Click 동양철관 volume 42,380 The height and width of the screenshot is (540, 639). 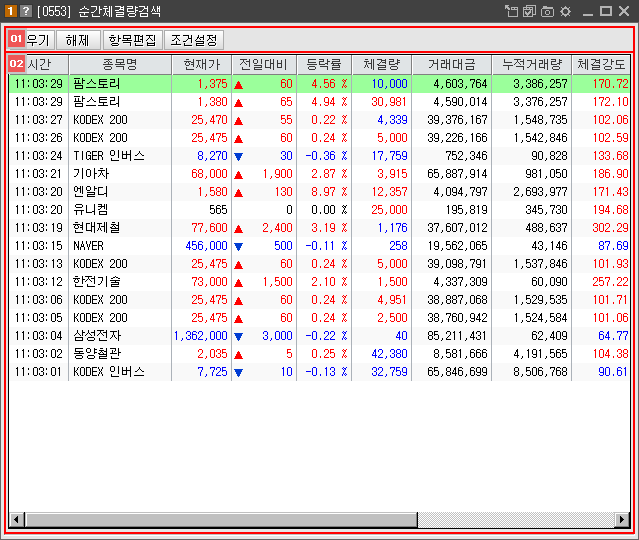pyautogui.click(x=389, y=354)
